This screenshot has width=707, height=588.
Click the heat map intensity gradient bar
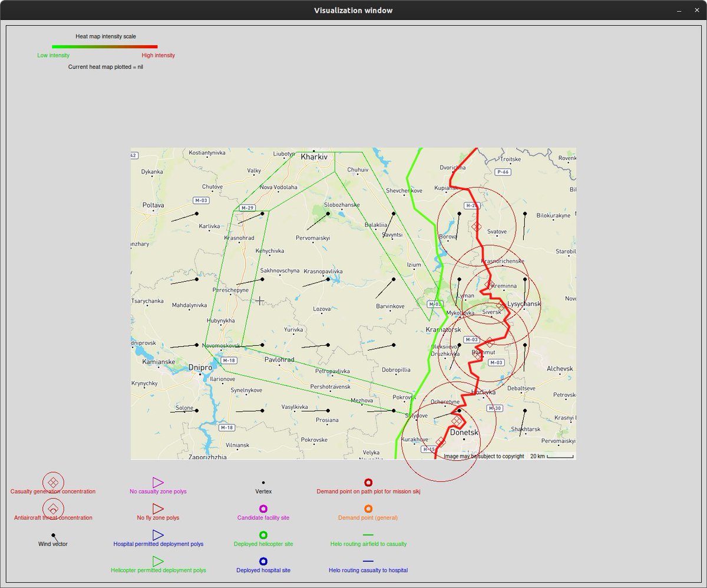(x=105, y=46)
